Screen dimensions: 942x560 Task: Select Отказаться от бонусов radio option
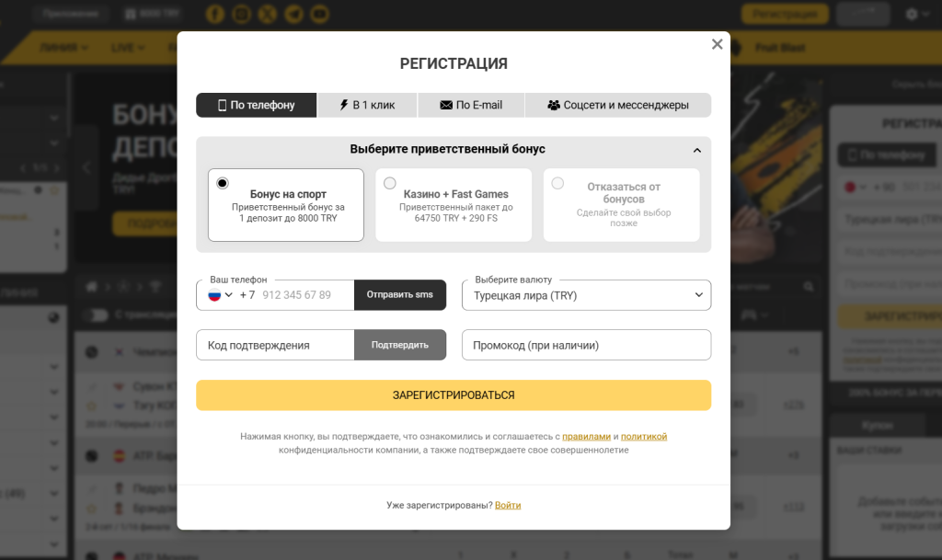pos(557,183)
